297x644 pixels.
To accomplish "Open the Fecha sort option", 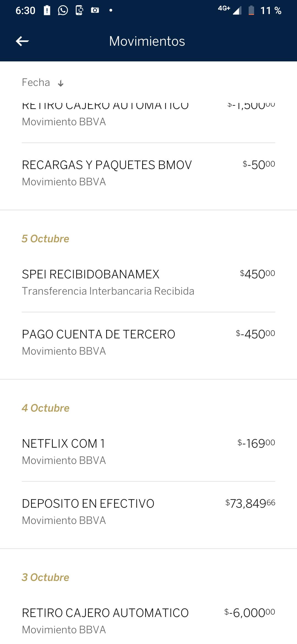I will click(36, 83).
